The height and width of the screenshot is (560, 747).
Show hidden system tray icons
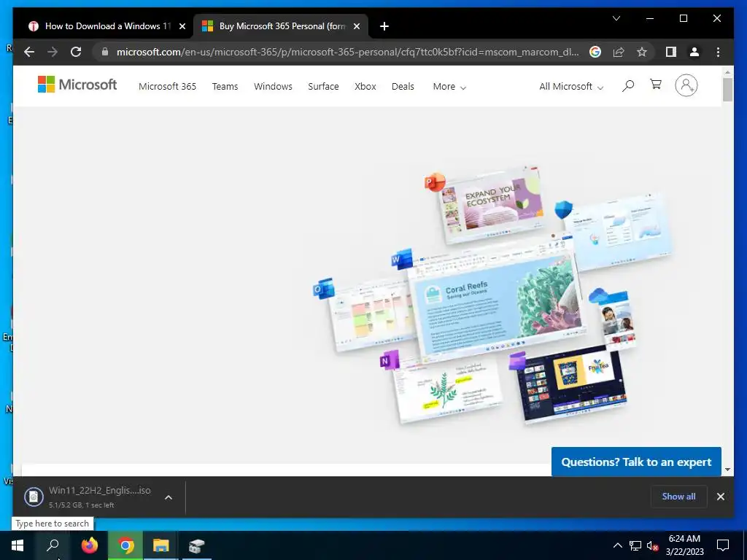tap(617, 545)
